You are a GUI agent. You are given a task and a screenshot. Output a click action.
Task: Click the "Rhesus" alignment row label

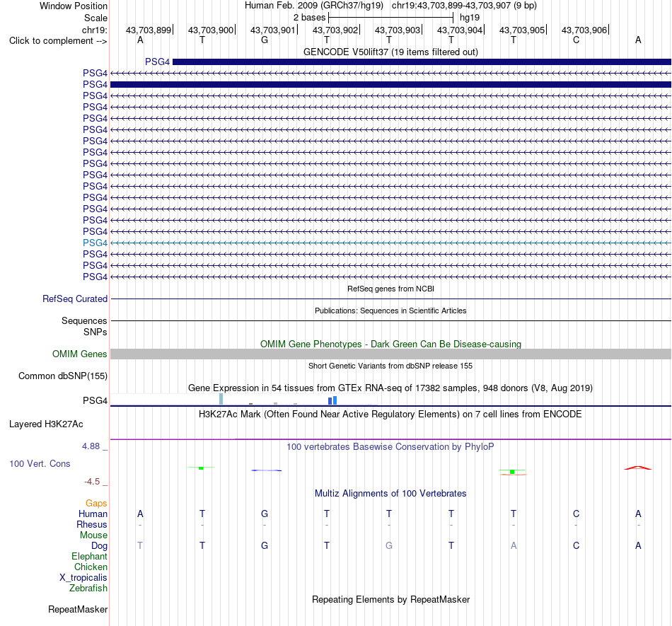tap(92, 524)
